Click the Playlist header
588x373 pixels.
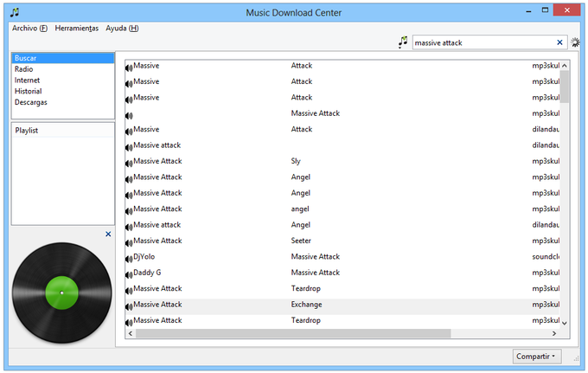click(63, 131)
